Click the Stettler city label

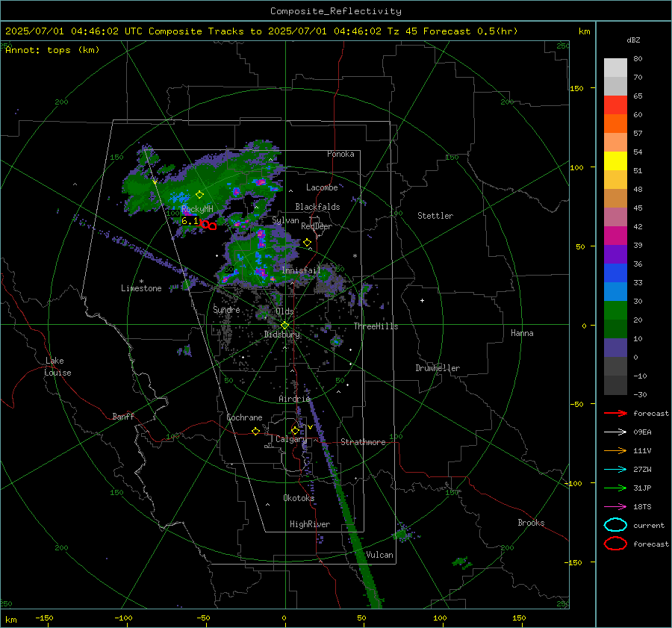click(435, 216)
